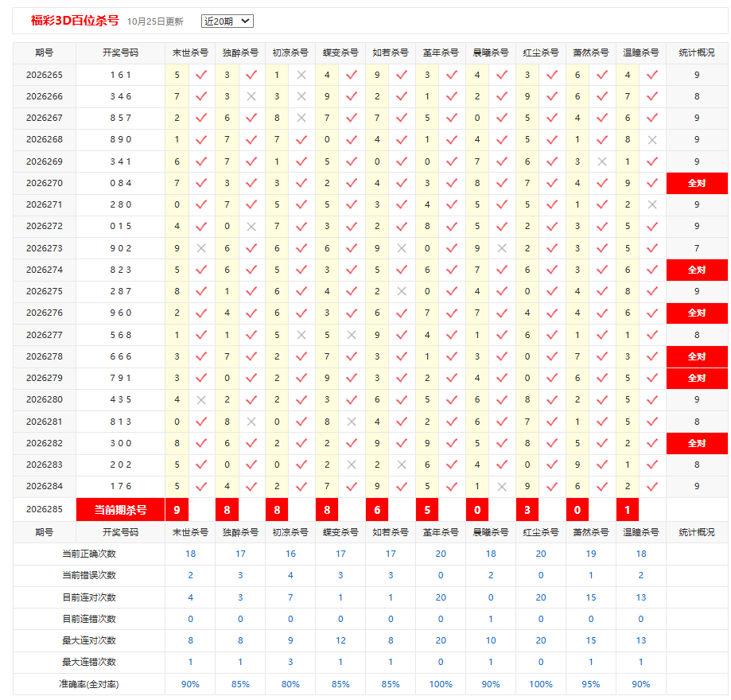Screen dimensions: 731x700
Task: Click the red current number under 温瞳杀号
Action: pyautogui.click(x=628, y=510)
